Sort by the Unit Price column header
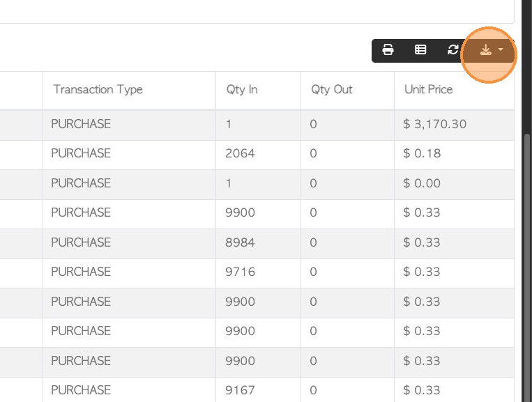This screenshot has width=532, height=402. [428, 89]
